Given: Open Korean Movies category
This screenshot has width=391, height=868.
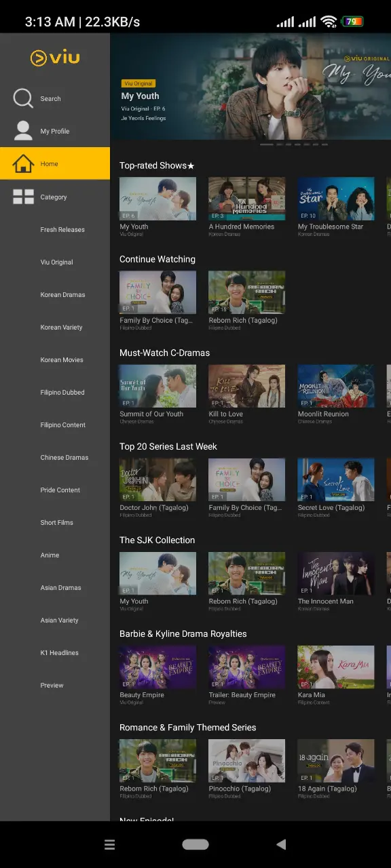Looking at the screenshot, I should pyautogui.click(x=62, y=360).
